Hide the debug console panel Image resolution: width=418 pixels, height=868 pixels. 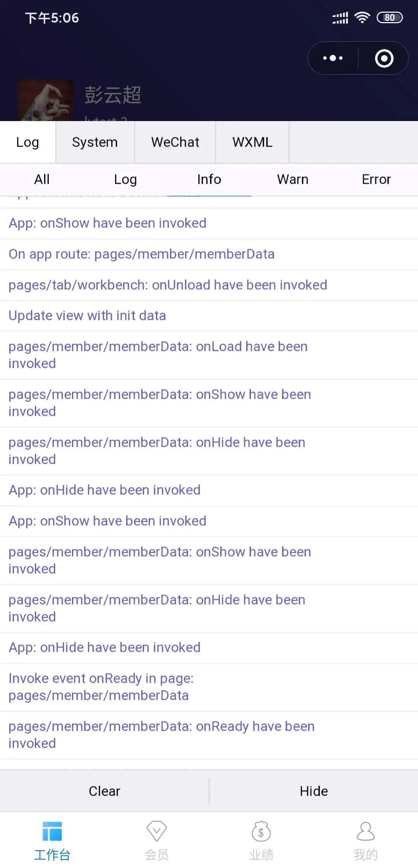[313, 791]
